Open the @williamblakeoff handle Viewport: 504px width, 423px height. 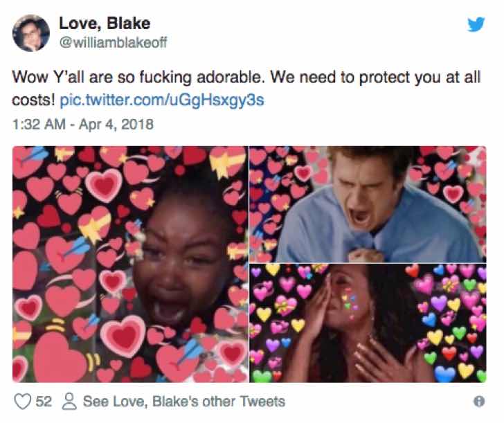113,42
